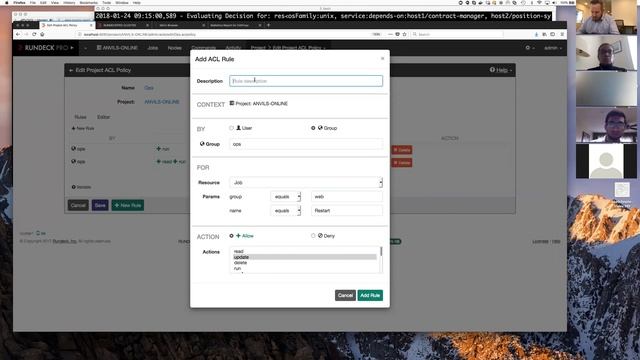Click the Deny prohibition icon
The image size is (640, 360).
[x=320, y=236]
